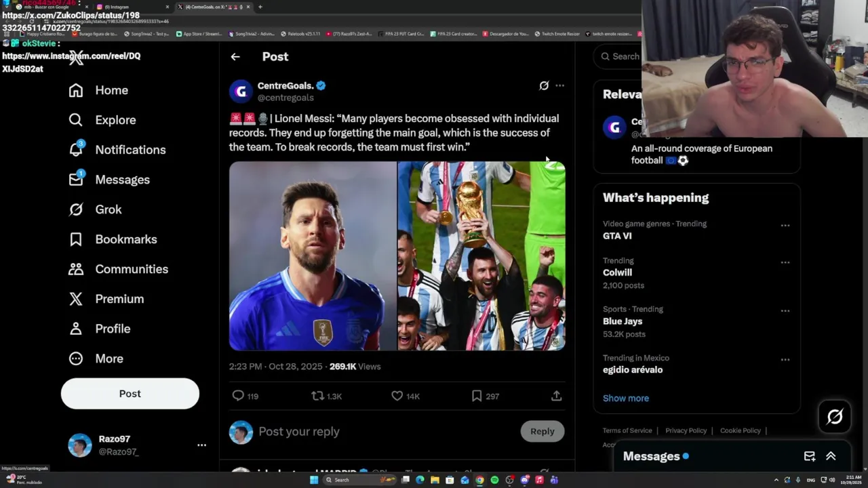This screenshot has height=488, width=868.
Task: Click the 269.1K Views link
Action: pos(355,367)
